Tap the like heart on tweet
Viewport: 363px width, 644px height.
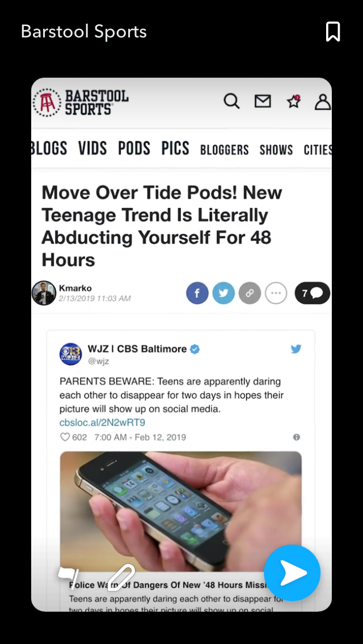pyautogui.click(x=65, y=437)
